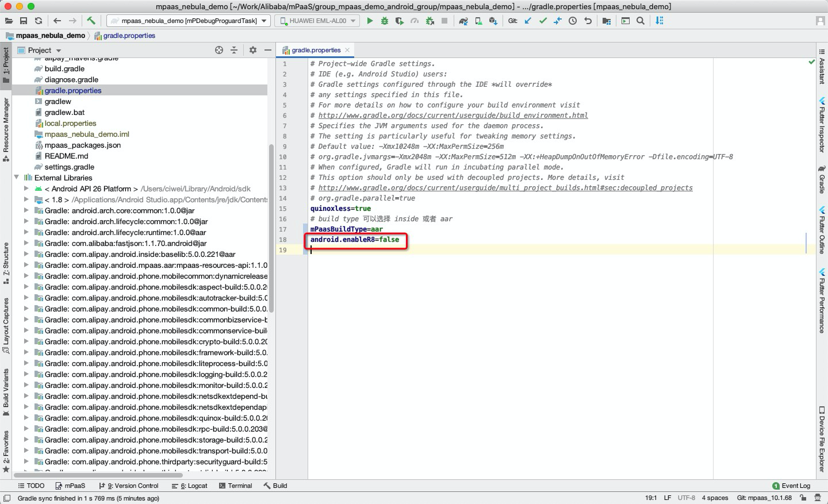Save all files with the floppy icon

[x=24, y=21]
